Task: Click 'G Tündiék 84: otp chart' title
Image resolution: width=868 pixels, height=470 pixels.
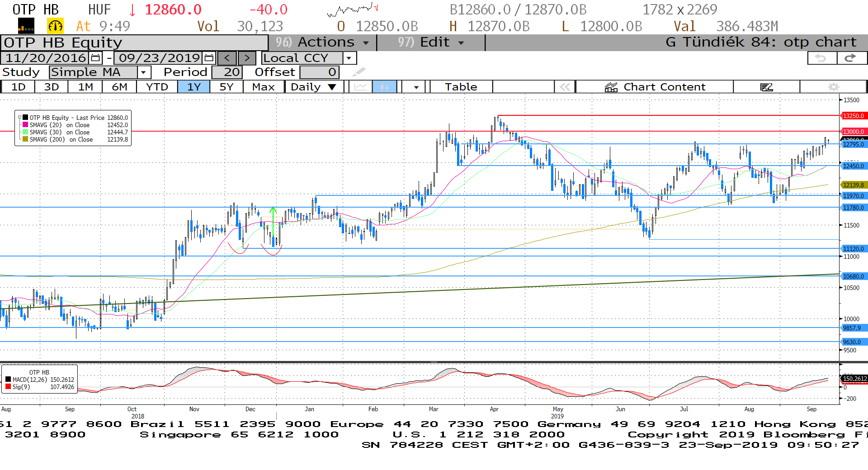Action: tap(761, 43)
